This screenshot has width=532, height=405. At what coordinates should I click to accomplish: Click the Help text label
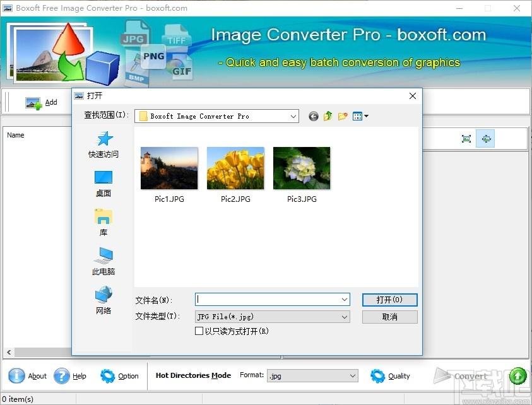pyautogui.click(x=80, y=376)
